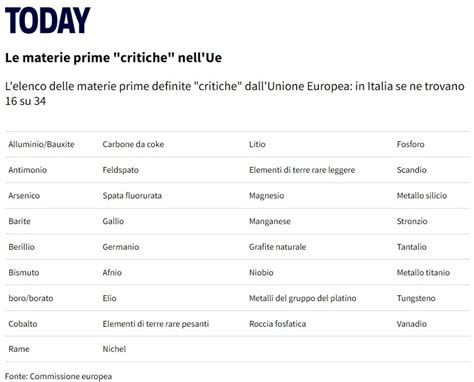Click the Manganese cell

coord(270,221)
